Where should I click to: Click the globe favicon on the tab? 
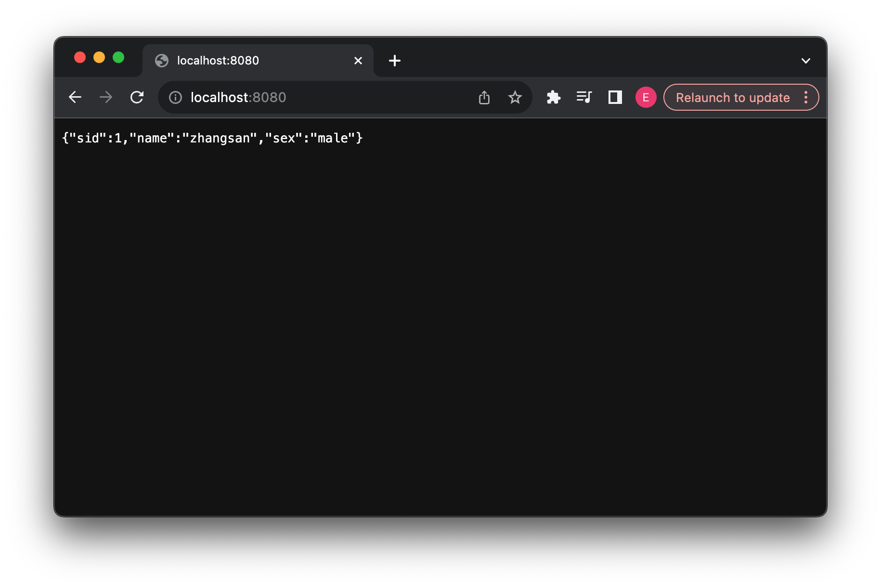coord(162,61)
